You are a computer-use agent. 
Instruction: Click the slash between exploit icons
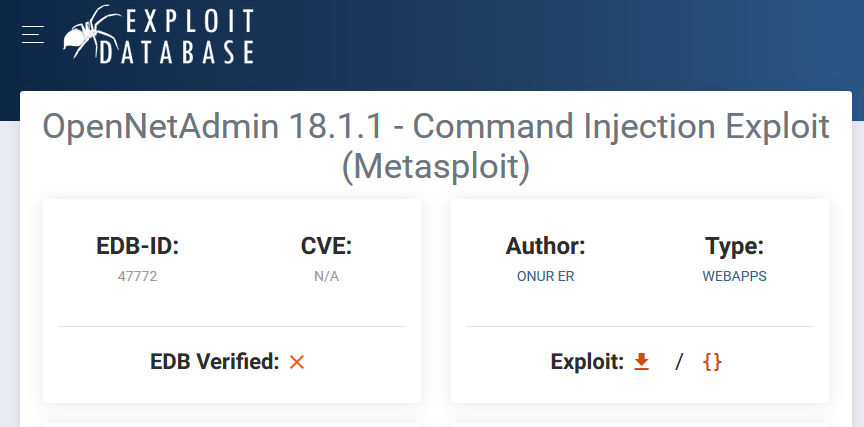(679, 362)
